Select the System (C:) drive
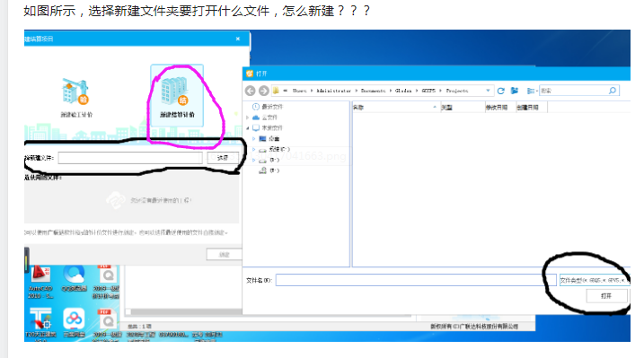This screenshot has width=644, height=358. point(274,149)
